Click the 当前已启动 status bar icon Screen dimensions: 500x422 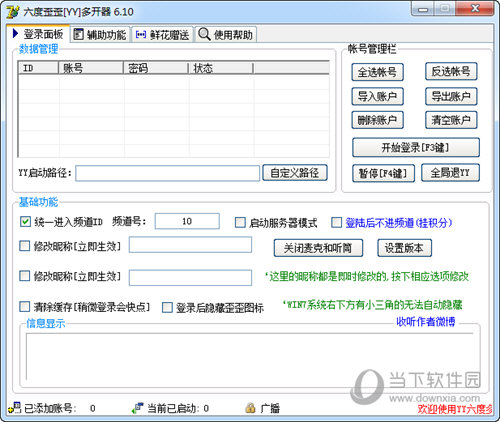137,408
